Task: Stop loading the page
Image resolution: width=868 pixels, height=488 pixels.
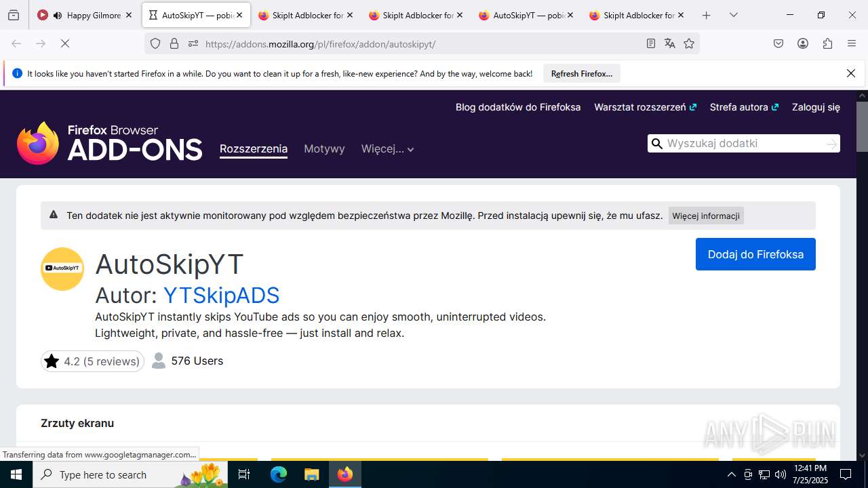Action: 65,43
